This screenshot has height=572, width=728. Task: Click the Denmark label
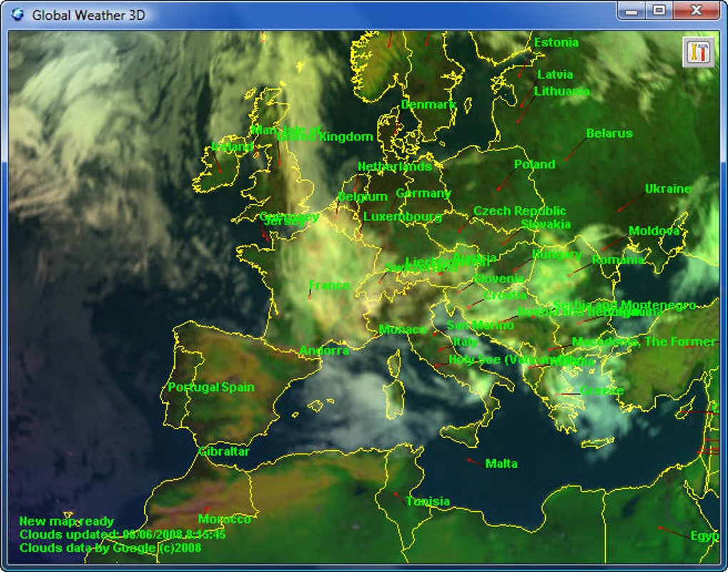428,105
